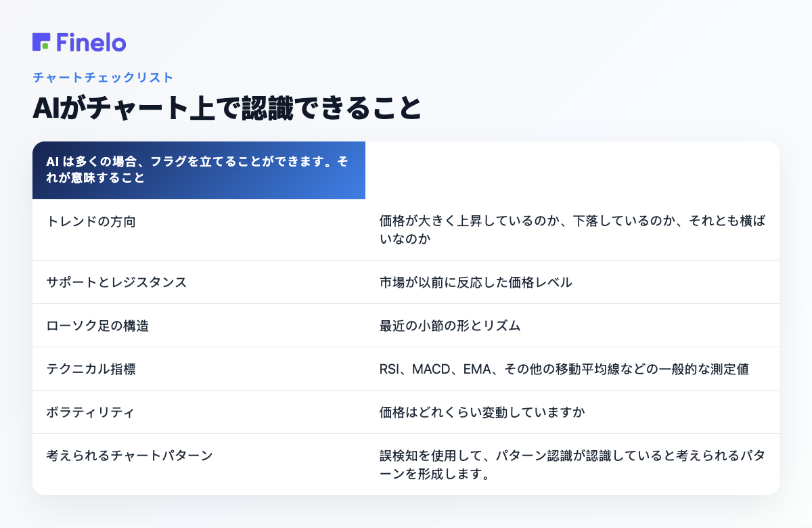Click the trend direction description text
Image resolution: width=812 pixels, height=528 pixels.
(572, 230)
